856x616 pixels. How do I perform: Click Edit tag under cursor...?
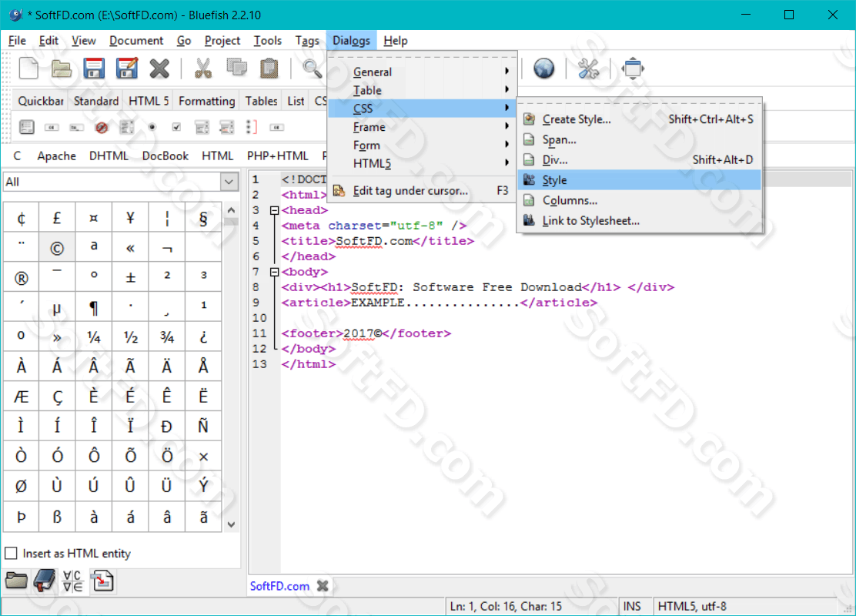coord(421,191)
